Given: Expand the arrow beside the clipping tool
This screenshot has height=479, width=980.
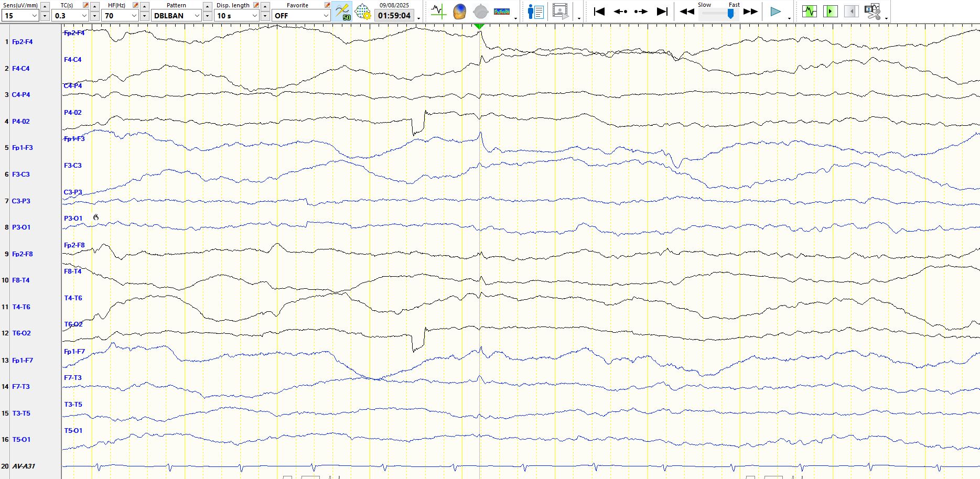Looking at the screenshot, I should click(886, 18).
